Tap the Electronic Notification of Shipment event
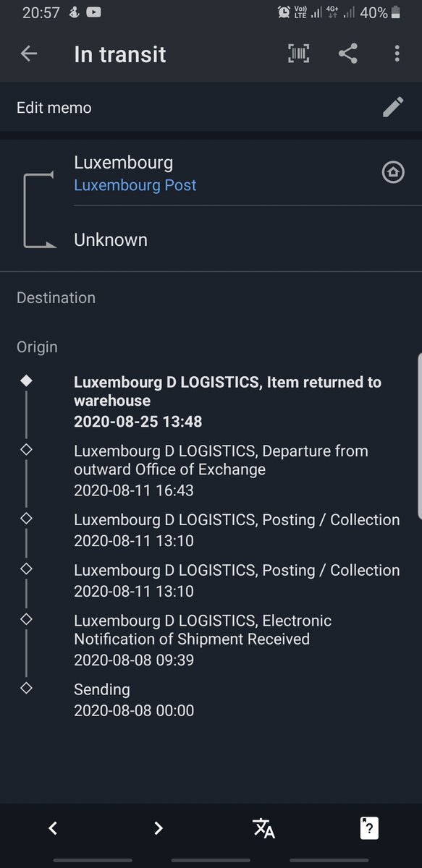This screenshot has height=868, width=422. click(x=237, y=640)
